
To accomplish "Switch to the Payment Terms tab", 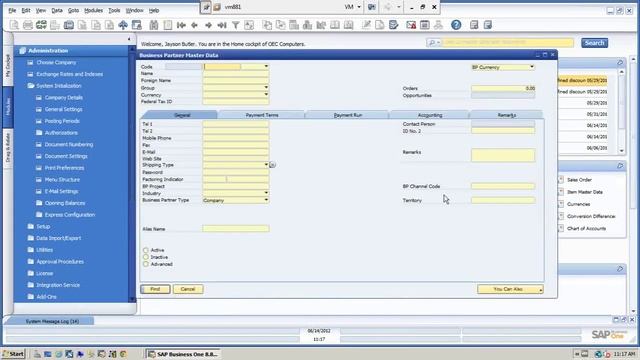I will tap(262, 115).
